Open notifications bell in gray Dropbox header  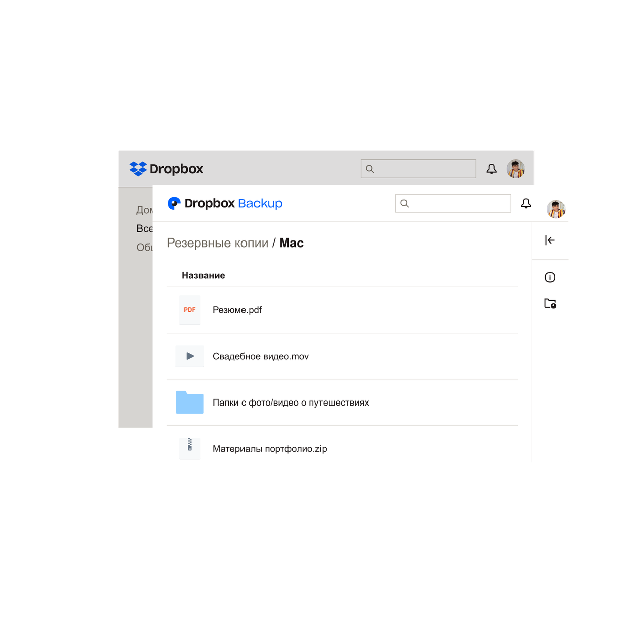[x=491, y=169]
